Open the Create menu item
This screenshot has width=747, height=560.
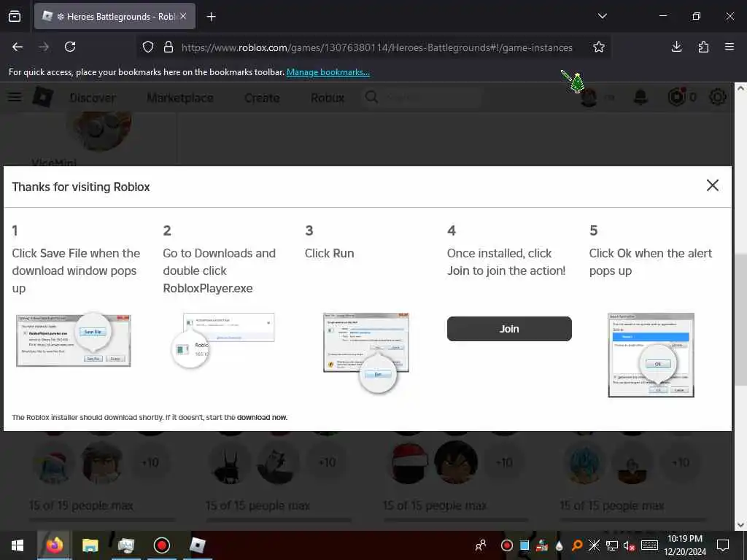tap(262, 98)
